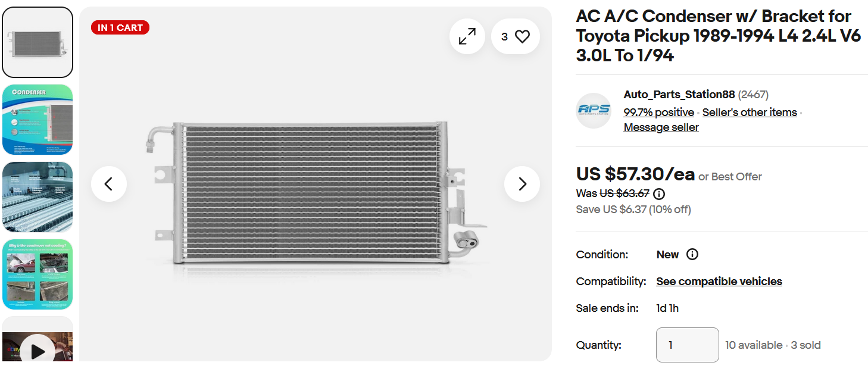Play the product video thumbnail
Viewport: 868px width, 375px height.
point(38,351)
